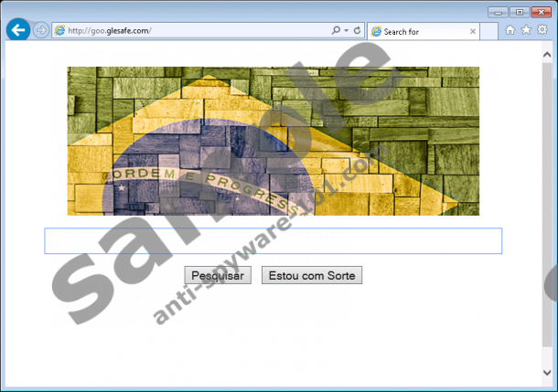Click the vertical scrollbar up arrow
Image resolution: width=558 pixels, height=392 pixels.
547,51
